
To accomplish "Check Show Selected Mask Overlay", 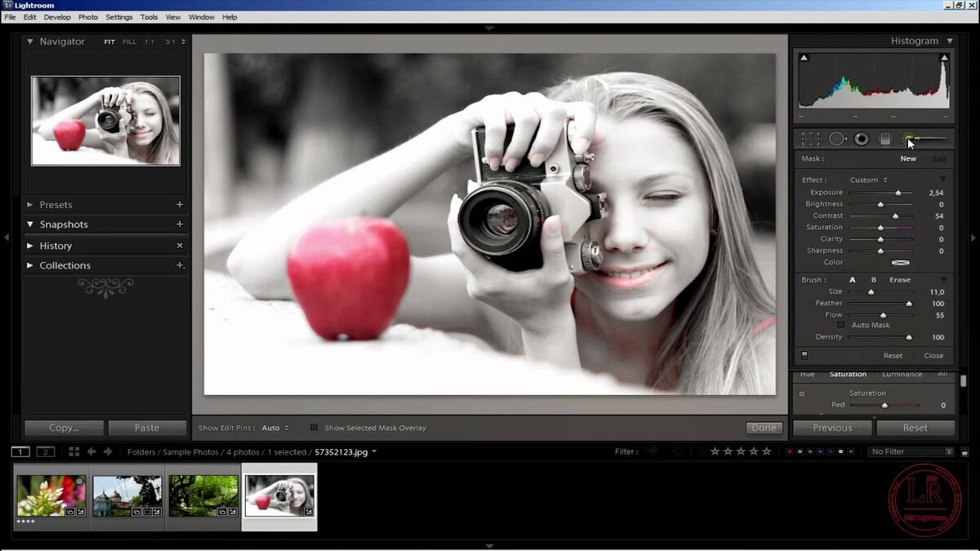I will [x=314, y=428].
